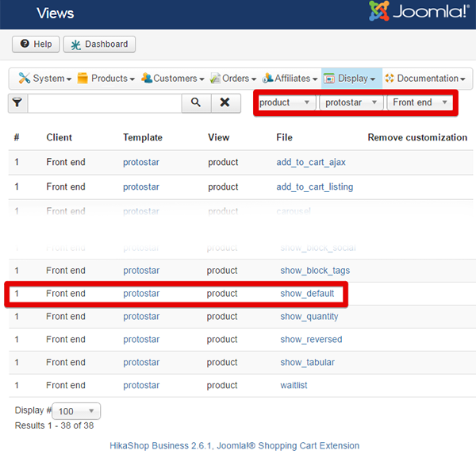Image resolution: width=476 pixels, height=458 pixels.
Task: Click the View column header
Action: [219, 137]
